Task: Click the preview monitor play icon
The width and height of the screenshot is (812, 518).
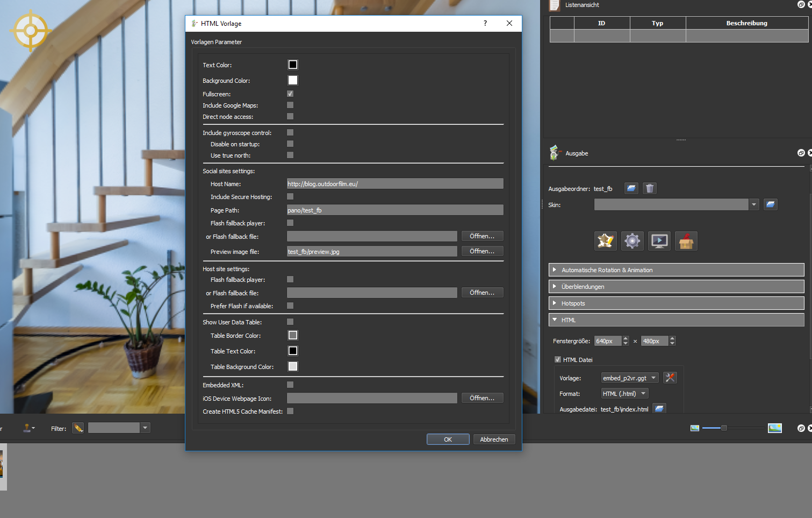Action: (x=659, y=241)
